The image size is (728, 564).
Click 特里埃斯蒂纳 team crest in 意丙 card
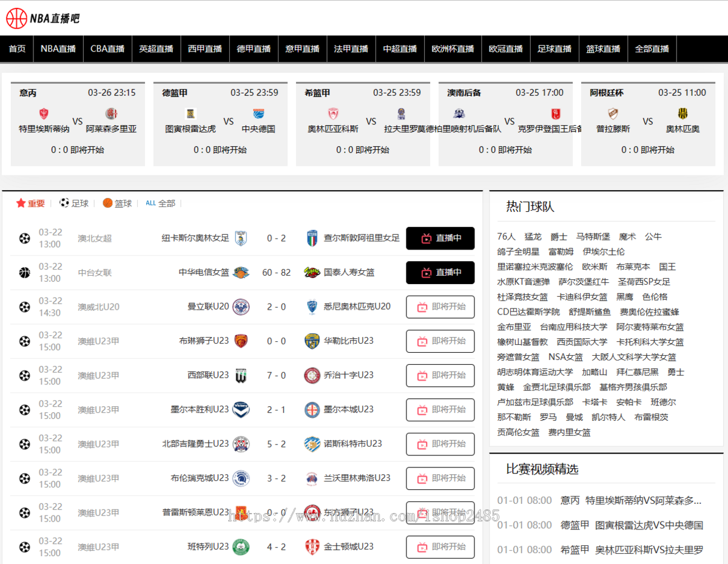click(x=44, y=114)
